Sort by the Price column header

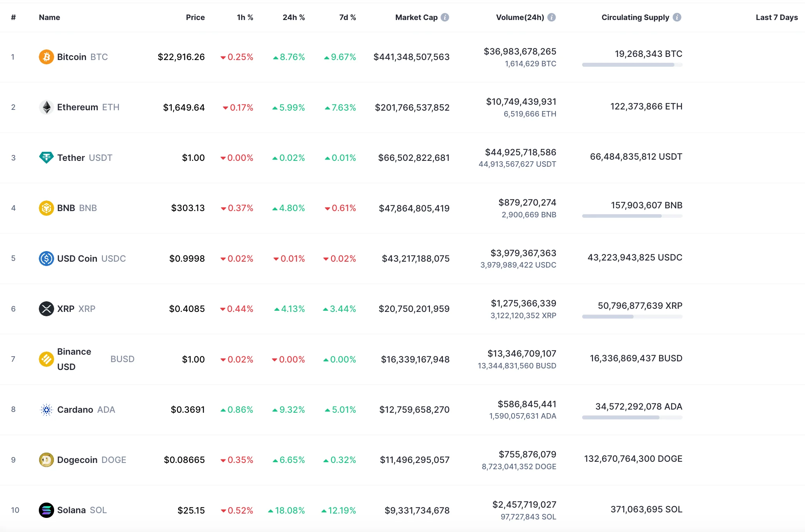195,17
